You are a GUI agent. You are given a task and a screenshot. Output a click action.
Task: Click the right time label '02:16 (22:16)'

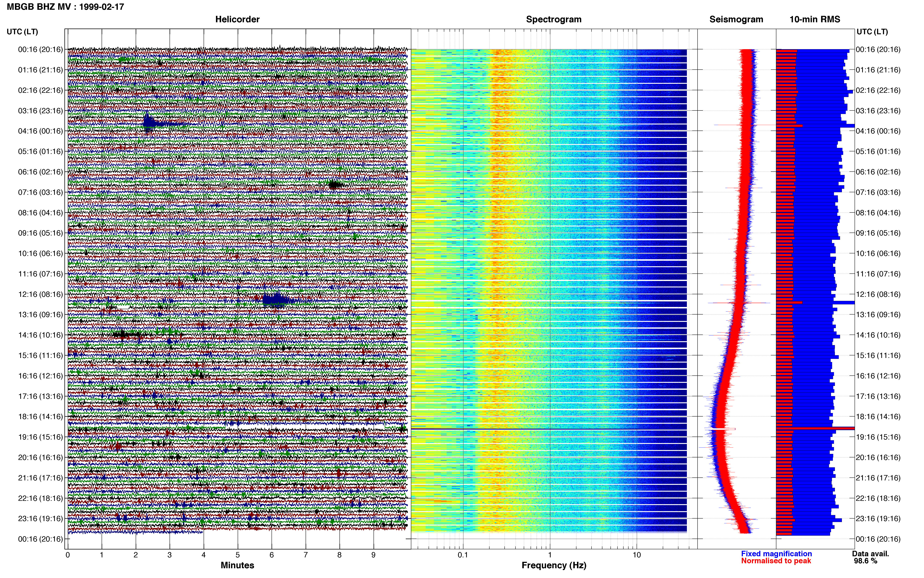click(x=878, y=90)
